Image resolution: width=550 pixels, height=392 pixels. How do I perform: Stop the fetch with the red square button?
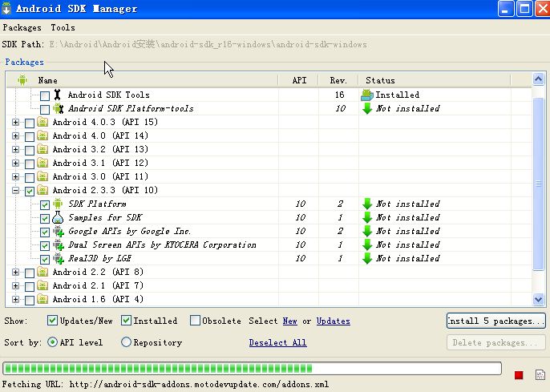point(519,375)
